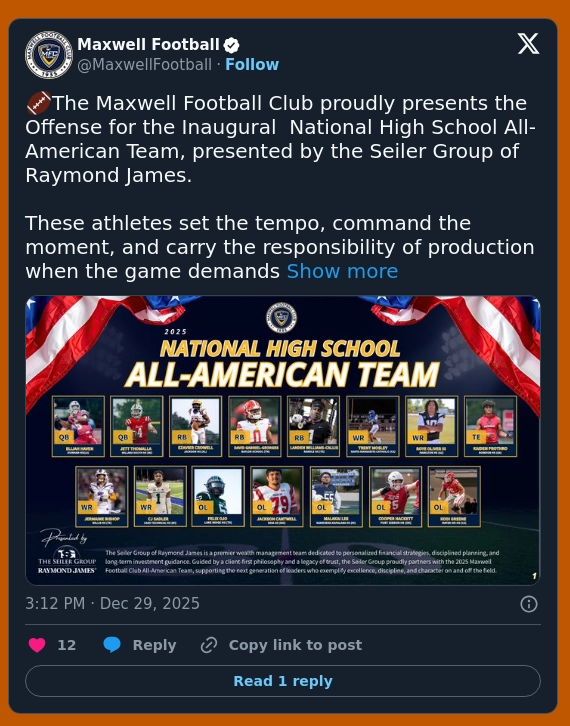570x726 pixels.
Task: Open the All-American Team image
Action: (283, 440)
